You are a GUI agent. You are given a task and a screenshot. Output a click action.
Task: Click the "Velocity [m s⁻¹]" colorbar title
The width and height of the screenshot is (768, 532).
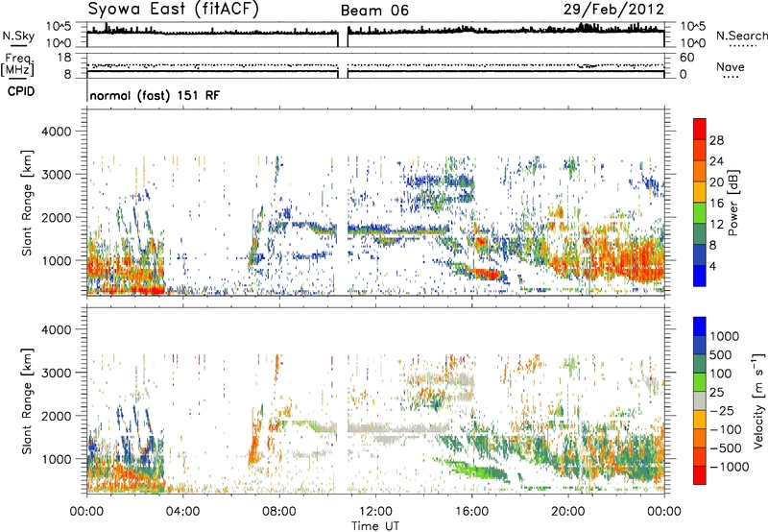point(758,400)
